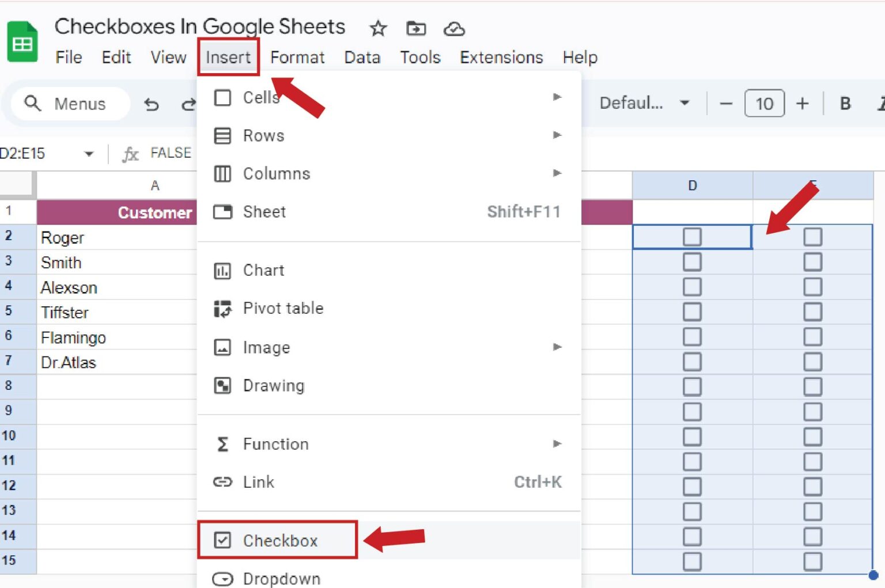Insert a Function using the sigma icon
885x588 pixels.
275,444
